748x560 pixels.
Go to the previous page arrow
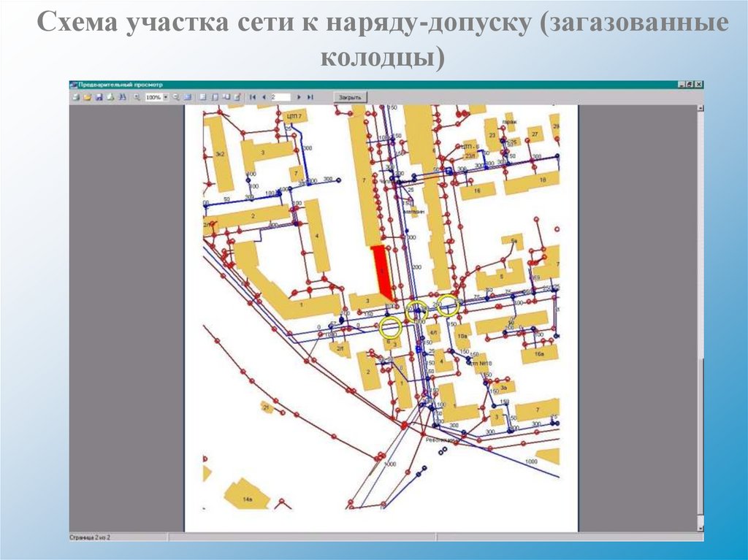pyautogui.click(x=264, y=97)
